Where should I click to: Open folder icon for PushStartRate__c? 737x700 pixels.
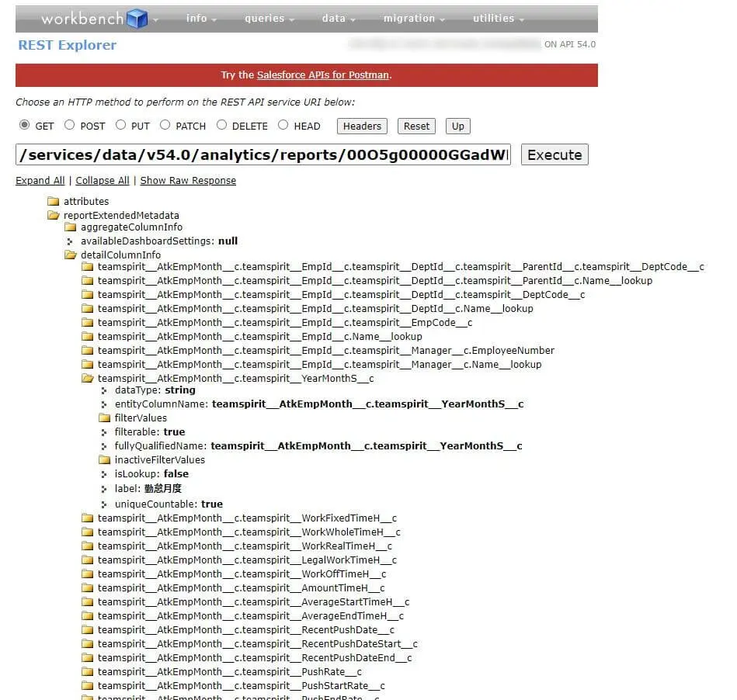pos(88,686)
